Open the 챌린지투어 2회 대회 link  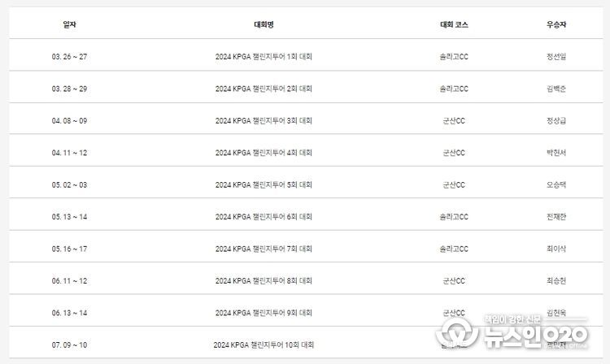264,89
